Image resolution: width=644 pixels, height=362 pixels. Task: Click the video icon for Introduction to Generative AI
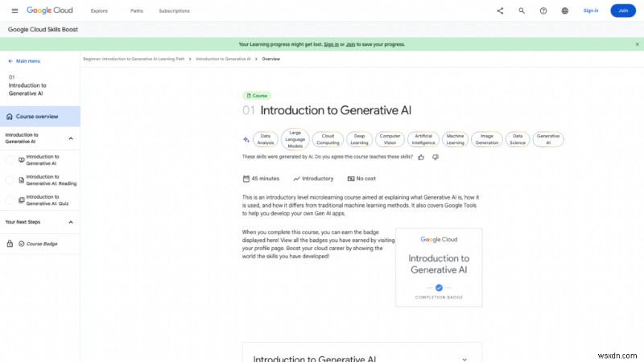[22, 160]
